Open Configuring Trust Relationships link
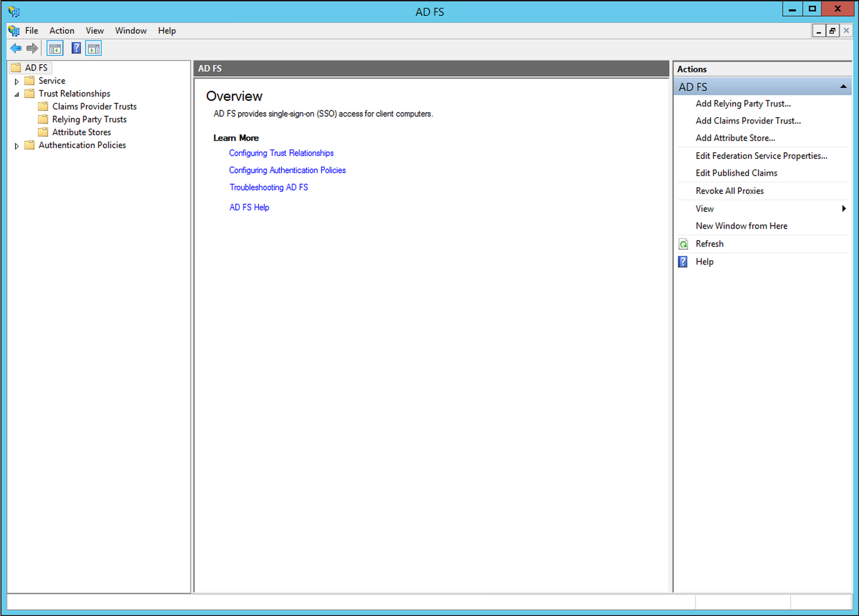859x616 pixels. tap(281, 153)
